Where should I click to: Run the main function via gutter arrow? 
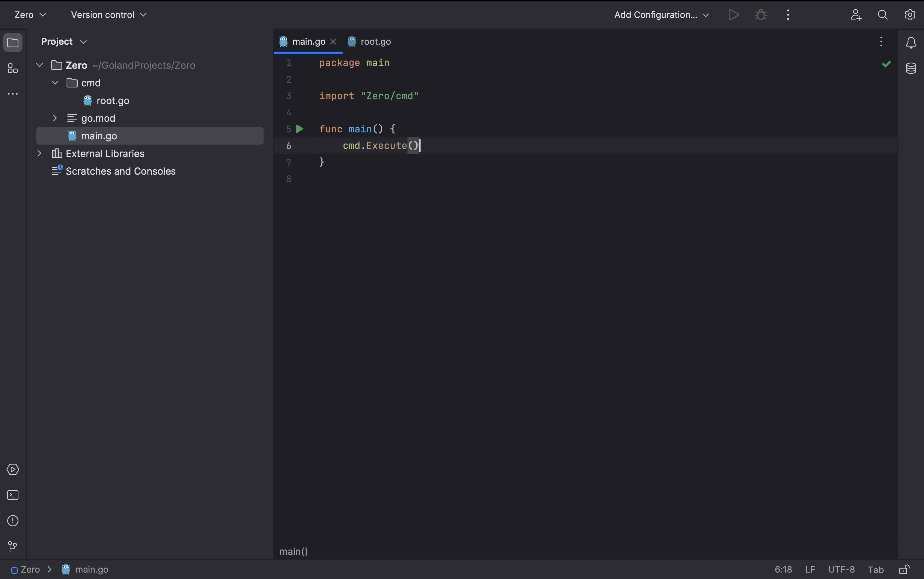[x=300, y=129]
